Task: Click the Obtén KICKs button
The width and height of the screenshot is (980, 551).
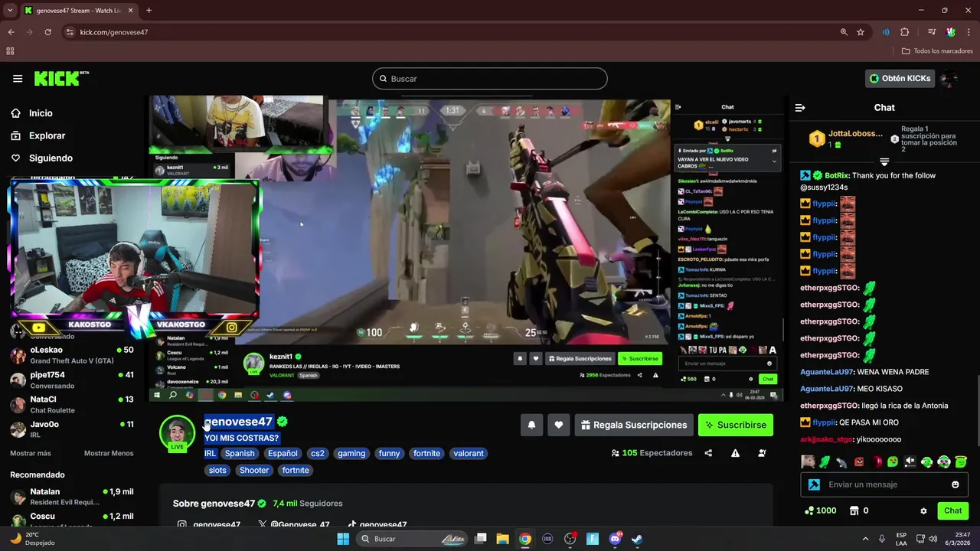Action: (x=900, y=78)
